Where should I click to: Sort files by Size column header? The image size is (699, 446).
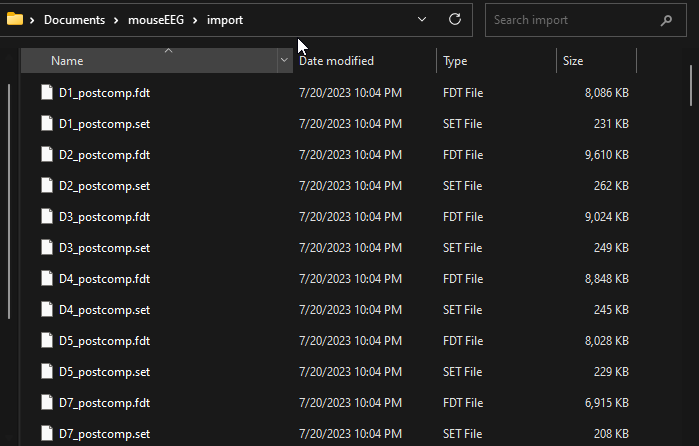(573, 61)
